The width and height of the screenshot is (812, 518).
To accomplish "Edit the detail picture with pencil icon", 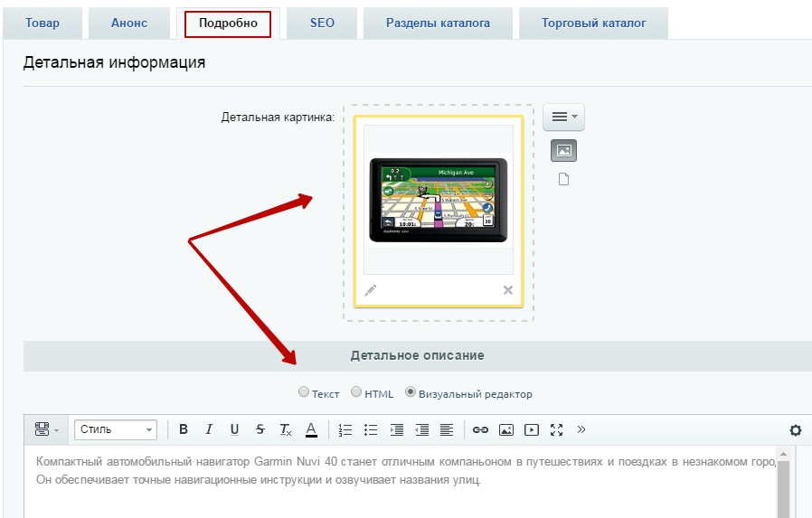I will 370,290.
